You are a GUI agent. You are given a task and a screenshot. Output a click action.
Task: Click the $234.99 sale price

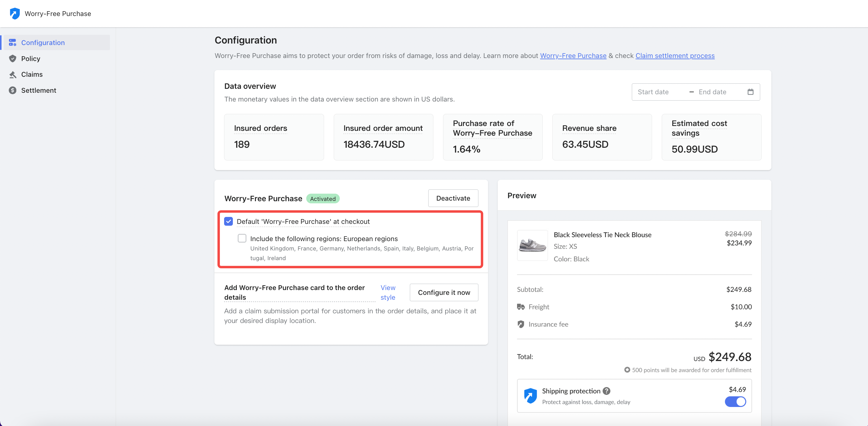click(739, 243)
